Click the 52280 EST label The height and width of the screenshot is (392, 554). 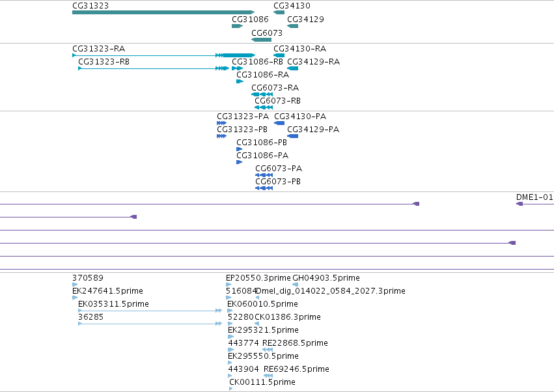tap(241, 317)
